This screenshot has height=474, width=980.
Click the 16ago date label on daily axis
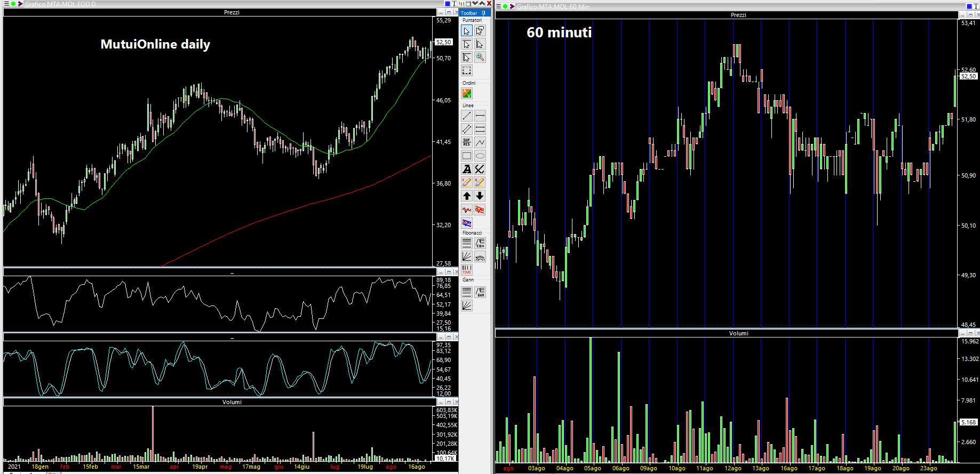416,467
